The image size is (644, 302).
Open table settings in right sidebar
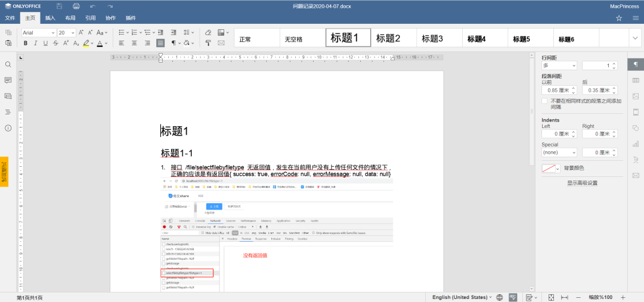(636, 80)
